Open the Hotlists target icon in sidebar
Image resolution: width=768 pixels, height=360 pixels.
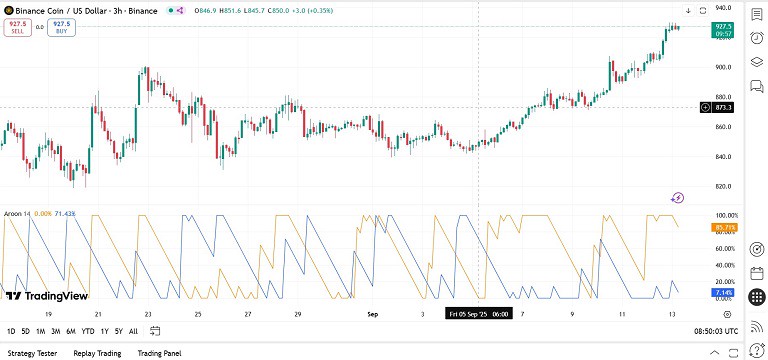[757, 249]
